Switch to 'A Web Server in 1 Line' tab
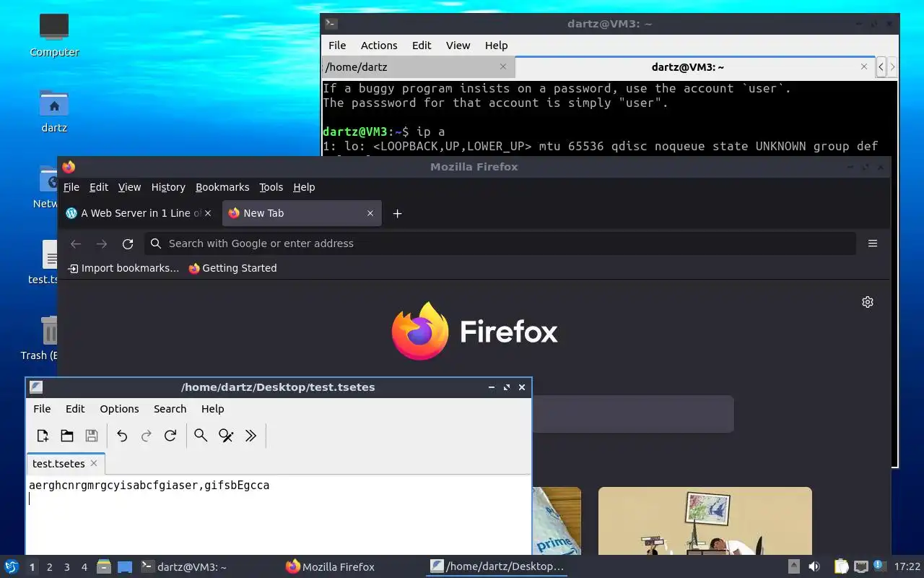924x578 pixels. pyautogui.click(x=139, y=213)
